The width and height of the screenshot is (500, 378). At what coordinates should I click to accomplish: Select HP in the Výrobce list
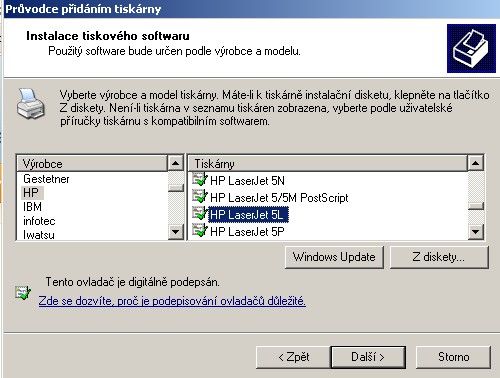coord(31,193)
